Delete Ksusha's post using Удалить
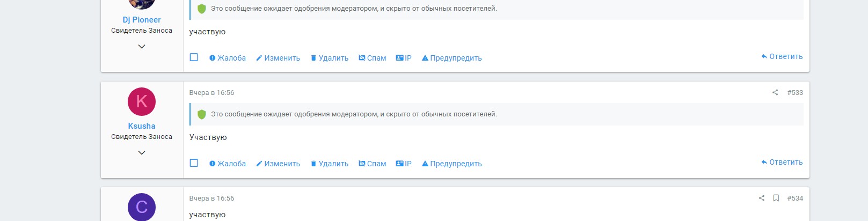This screenshot has width=868, height=221. click(x=330, y=164)
